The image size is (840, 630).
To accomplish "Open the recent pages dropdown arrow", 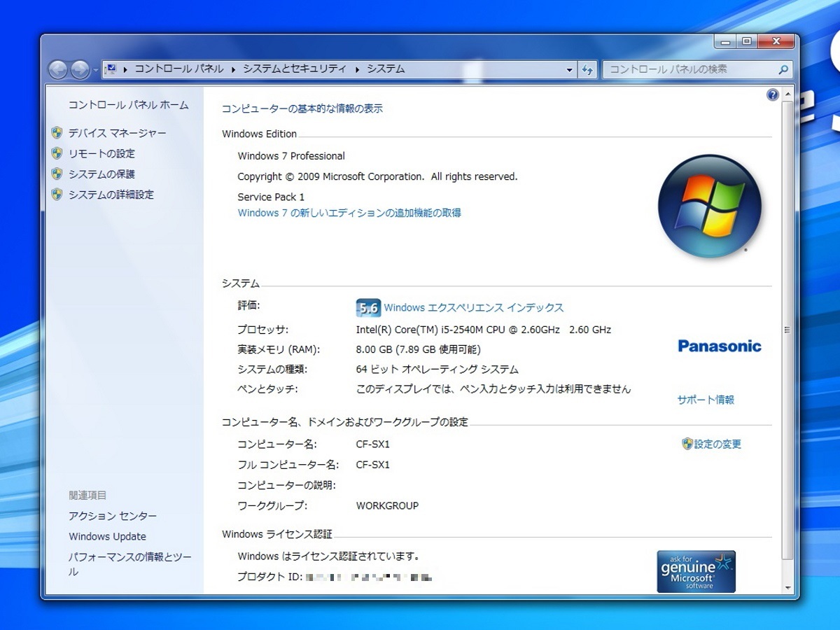I will pyautogui.click(x=96, y=70).
